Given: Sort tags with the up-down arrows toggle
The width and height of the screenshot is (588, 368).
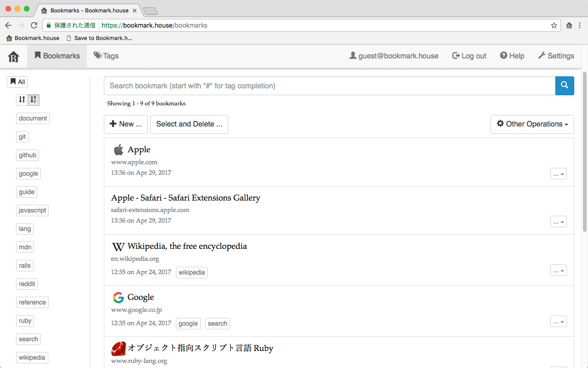Looking at the screenshot, I should (22, 99).
